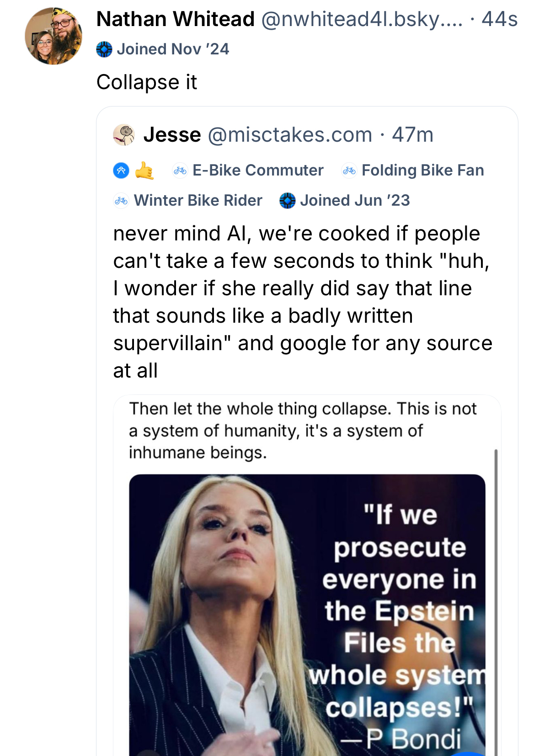Click the blue circular badge beside hand emoji

(x=121, y=170)
